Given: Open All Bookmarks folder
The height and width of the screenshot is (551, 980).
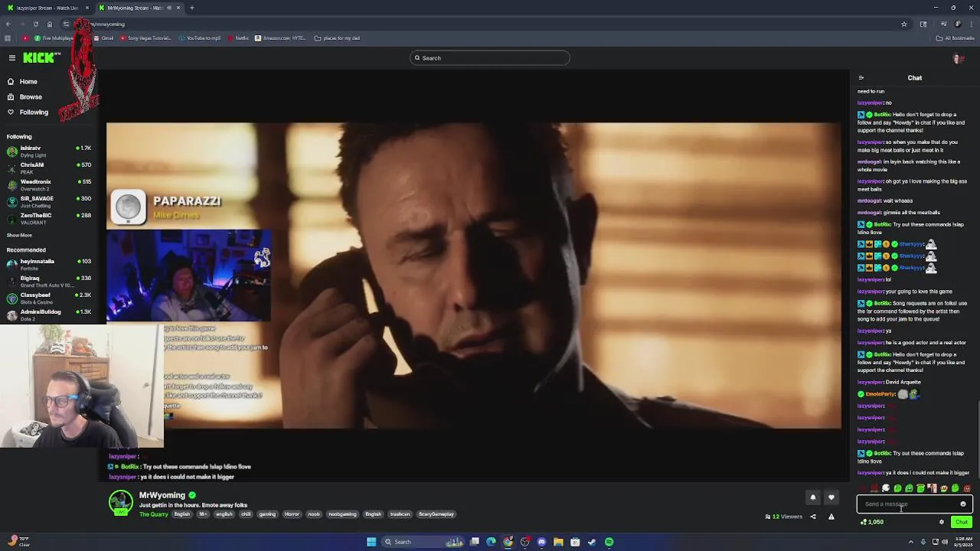Looking at the screenshot, I should tap(955, 38).
